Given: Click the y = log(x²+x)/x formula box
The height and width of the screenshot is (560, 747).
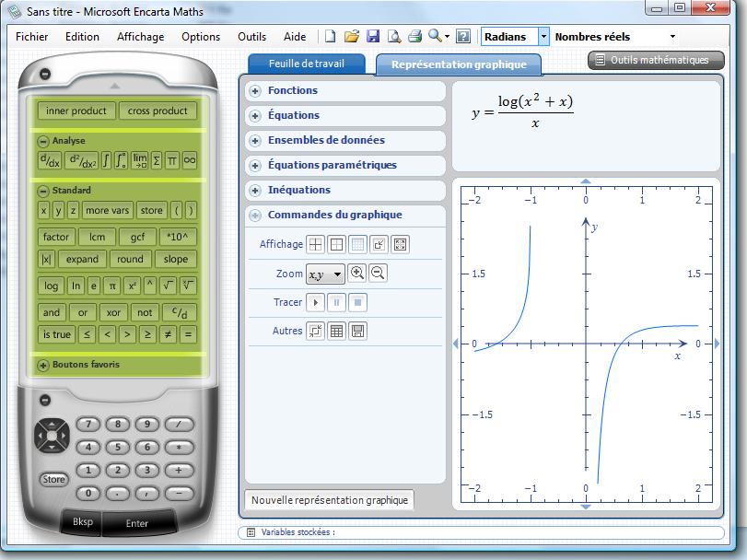Looking at the screenshot, I should 586,126.
